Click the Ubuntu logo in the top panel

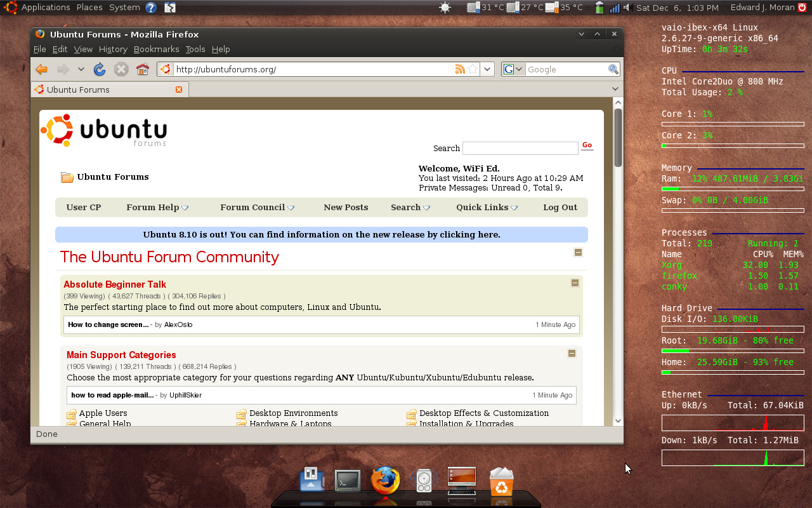(11, 8)
